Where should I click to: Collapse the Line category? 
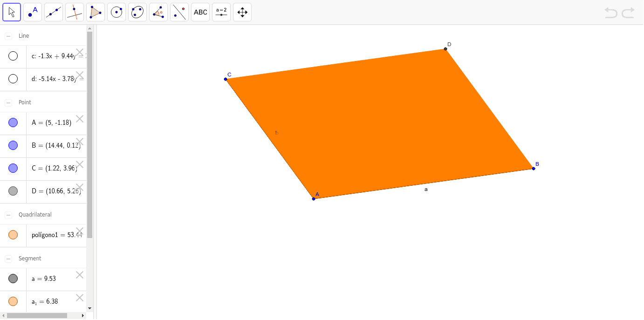tap(8, 36)
